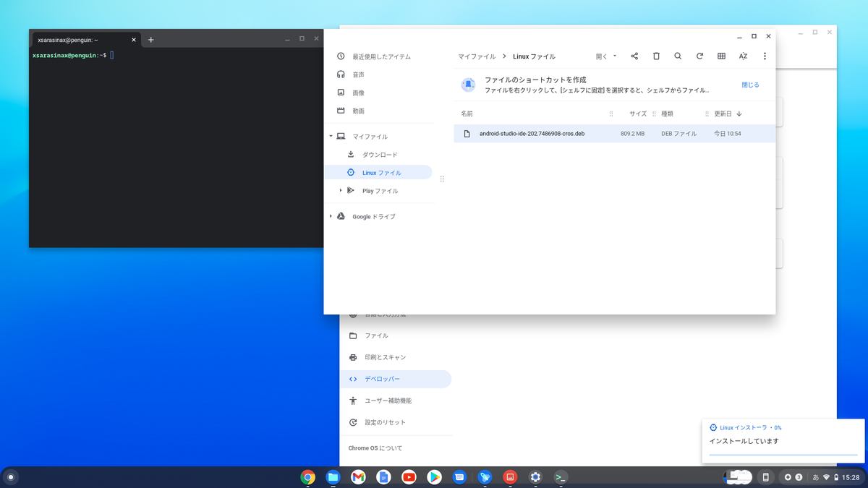
Task: Sort files by 名前 column header
Action: point(467,114)
